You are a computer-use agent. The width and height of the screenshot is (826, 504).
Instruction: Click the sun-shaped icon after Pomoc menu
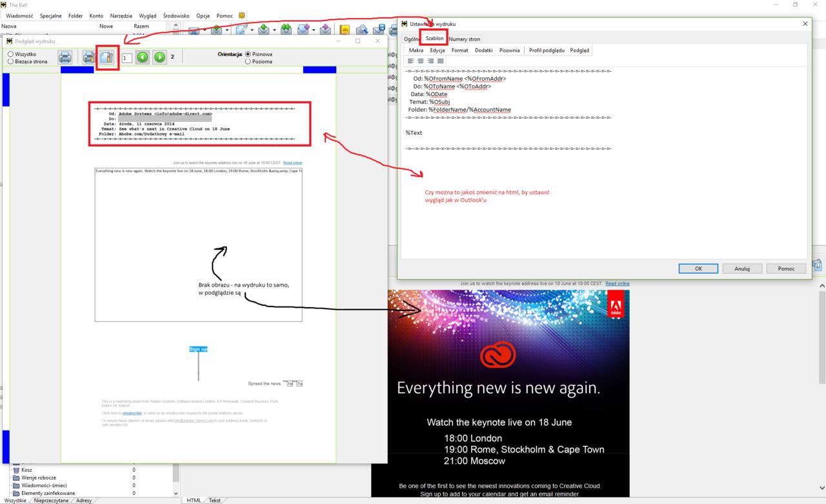(x=242, y=15)
